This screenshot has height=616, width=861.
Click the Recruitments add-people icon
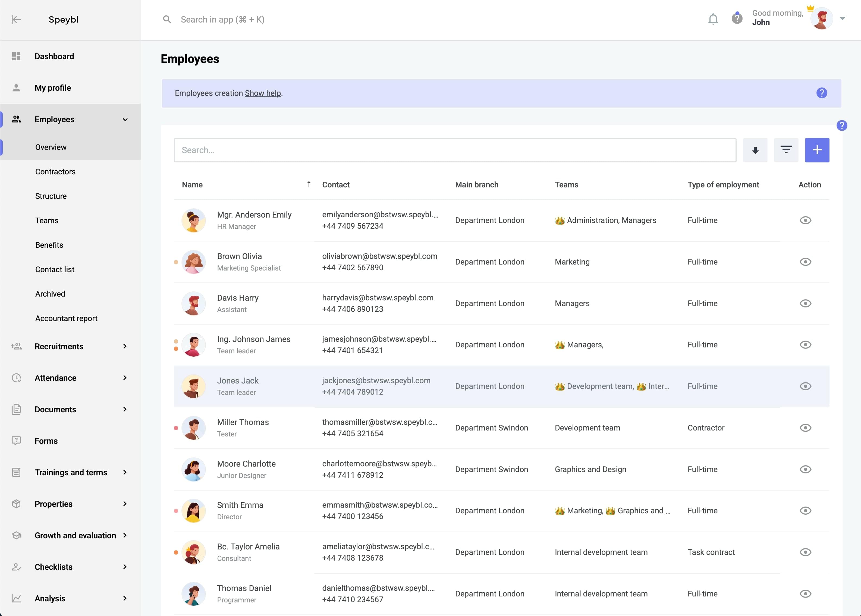(x=16, y=346)
